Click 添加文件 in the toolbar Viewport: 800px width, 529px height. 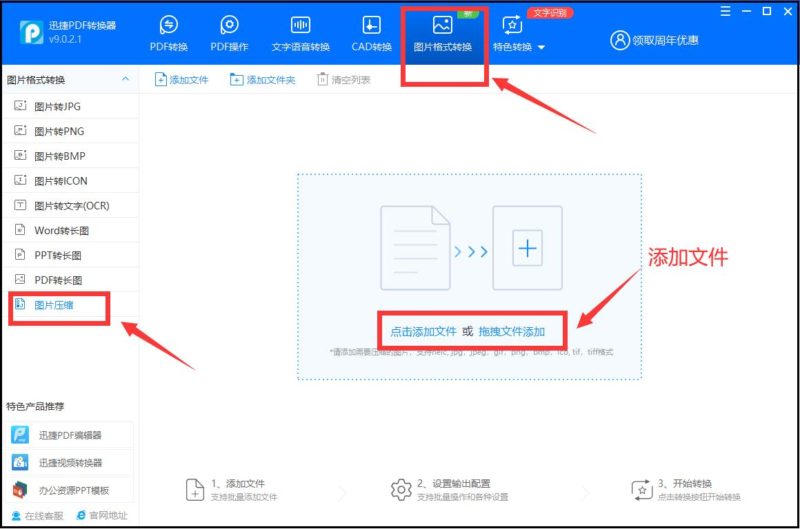181,80
